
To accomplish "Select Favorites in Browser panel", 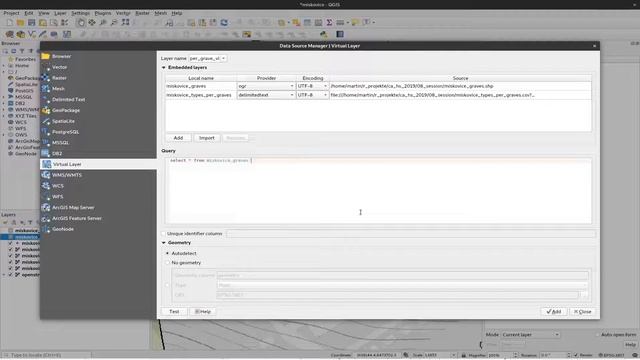I will [x=25, y=59].
